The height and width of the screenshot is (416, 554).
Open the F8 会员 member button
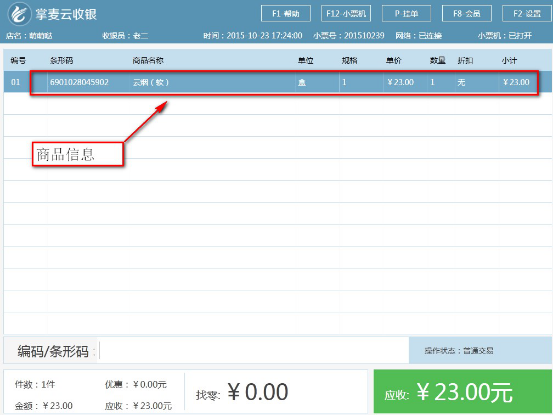click(x=467, y=14)
